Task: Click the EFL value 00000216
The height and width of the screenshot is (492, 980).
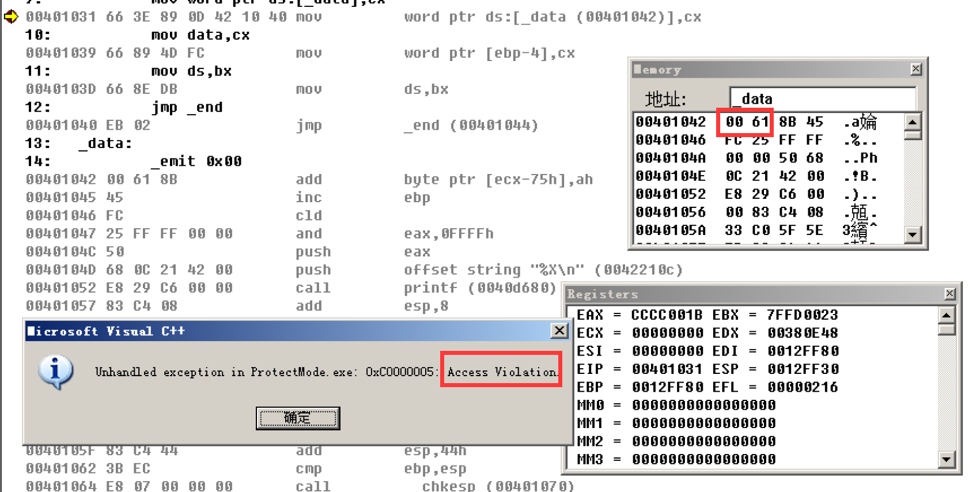Action: 802,387
